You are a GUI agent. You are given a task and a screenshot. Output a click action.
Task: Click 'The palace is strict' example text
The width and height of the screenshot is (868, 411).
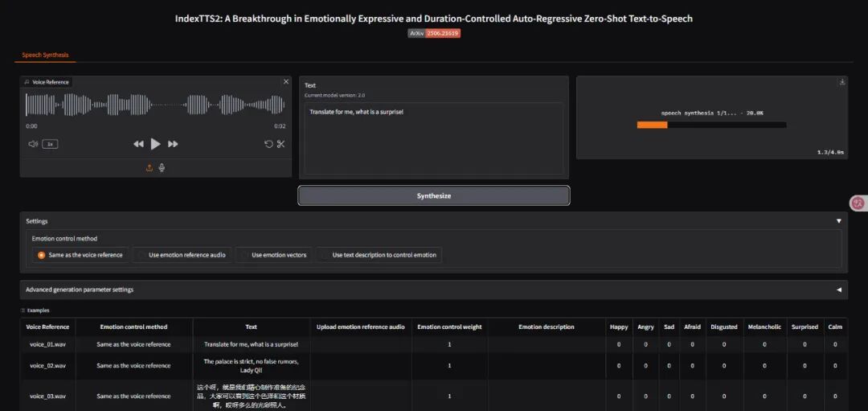click(x=251, y=366)
